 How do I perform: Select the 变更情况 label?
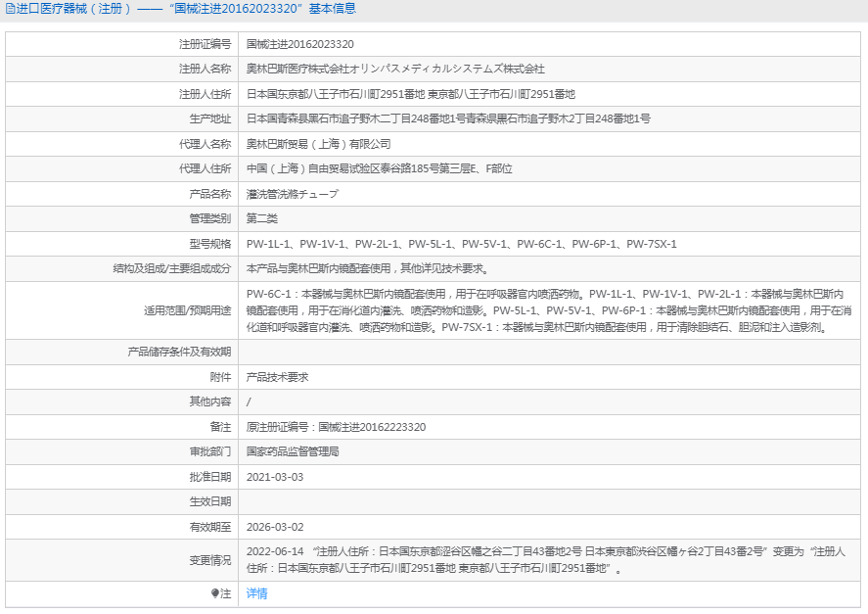coord(210,560)
